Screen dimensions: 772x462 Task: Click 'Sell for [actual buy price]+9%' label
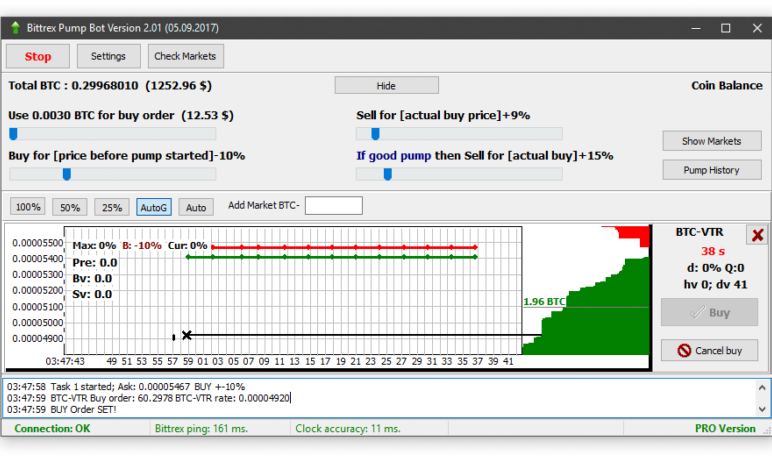click(443, 115)
